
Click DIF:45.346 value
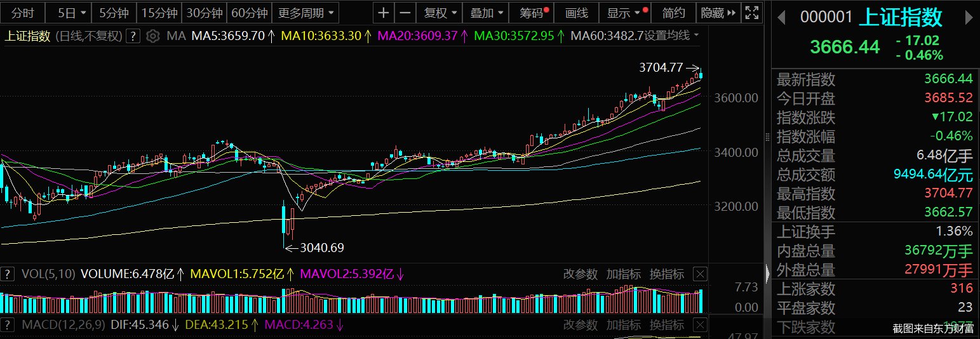click(x=141, y=325)
